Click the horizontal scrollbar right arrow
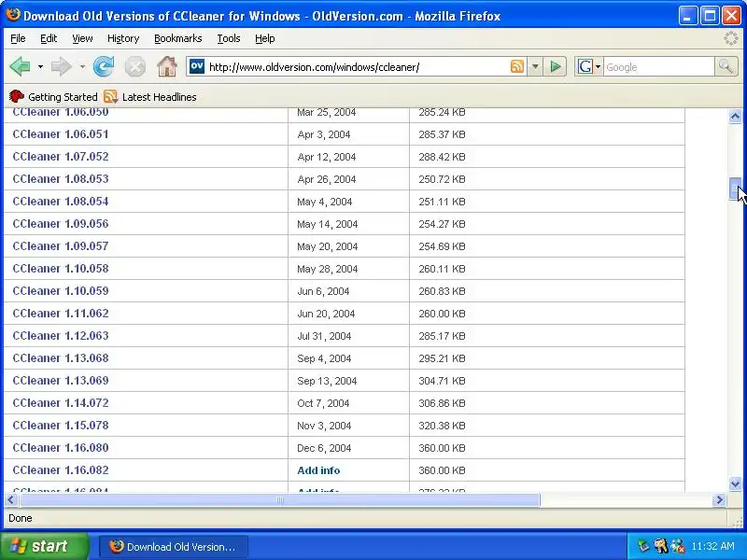Image resolution: width=747 pixels, height=560 pixels. (x=719, y=500)
